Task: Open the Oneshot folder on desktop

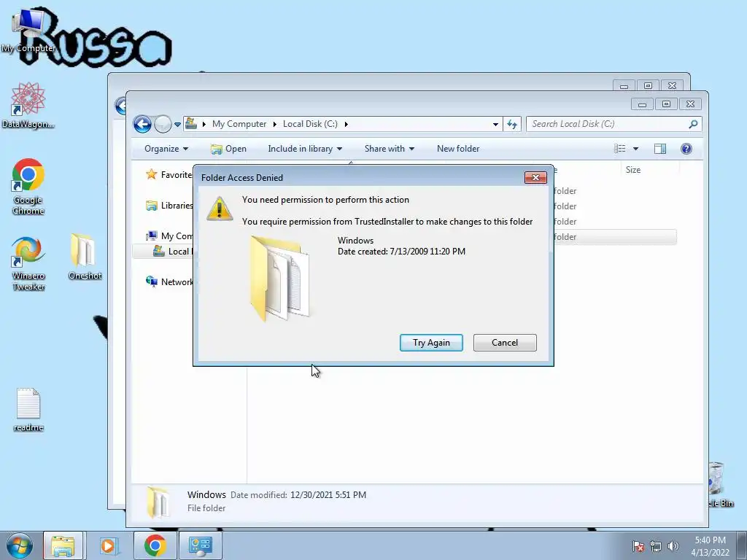Action: (x=85, y=257)
